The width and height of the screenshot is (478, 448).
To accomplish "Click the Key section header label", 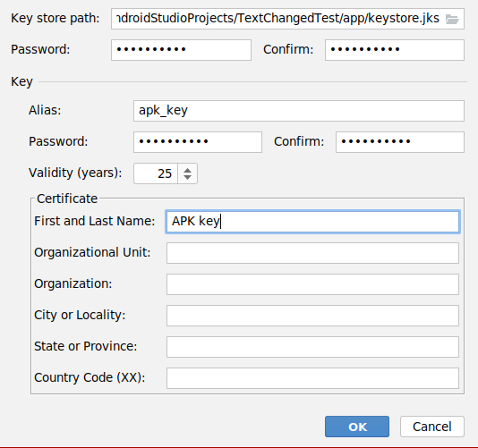I will (x=21, y=81).
